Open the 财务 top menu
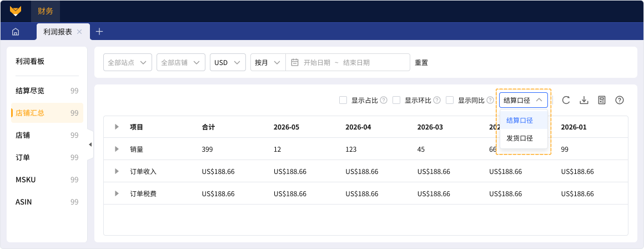 (46, 11)
